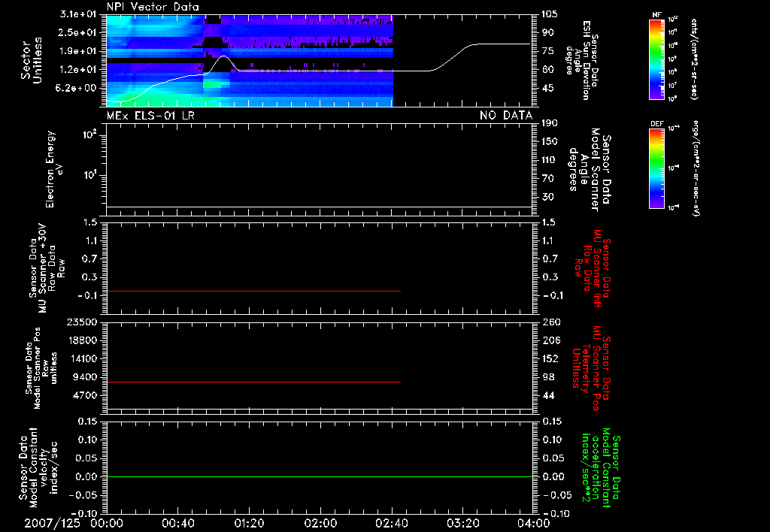Click the 75 degree tick on Sun Elevation axis

(547, 51)
